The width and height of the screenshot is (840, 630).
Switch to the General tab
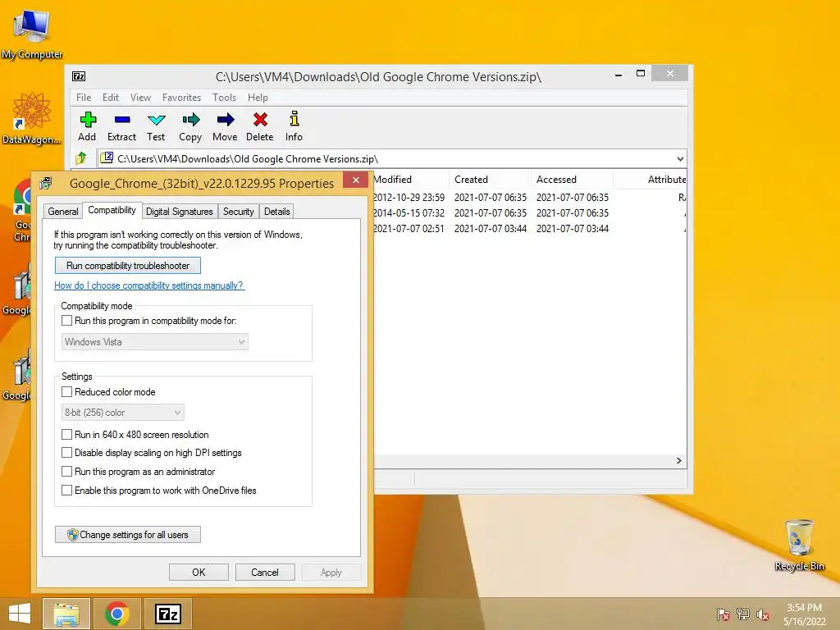click(62, 212)
